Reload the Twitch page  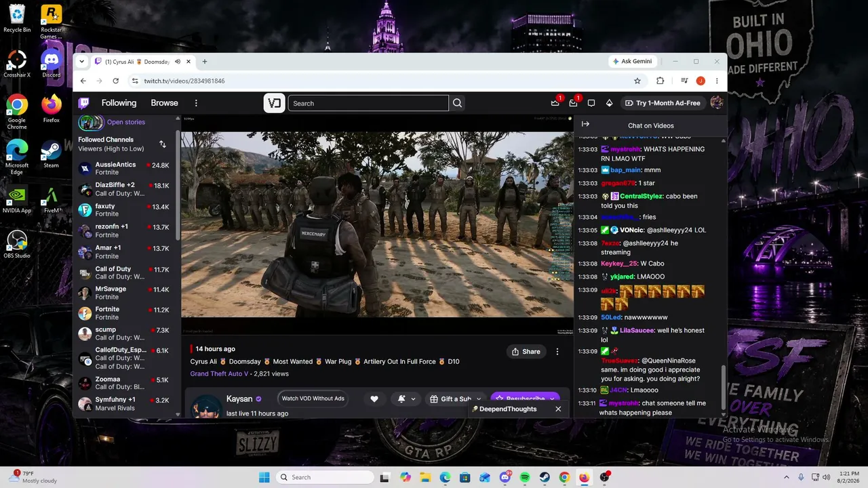point(115,81)
